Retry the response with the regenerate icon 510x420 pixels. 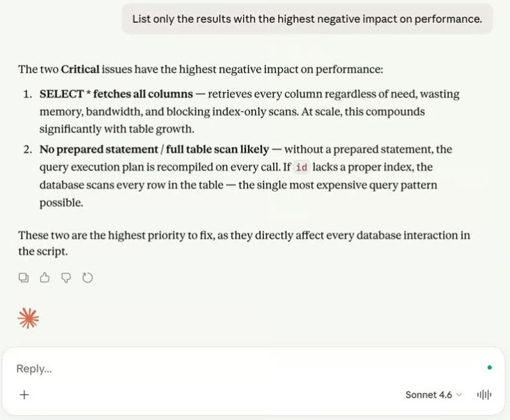click(x=88, y=278)
